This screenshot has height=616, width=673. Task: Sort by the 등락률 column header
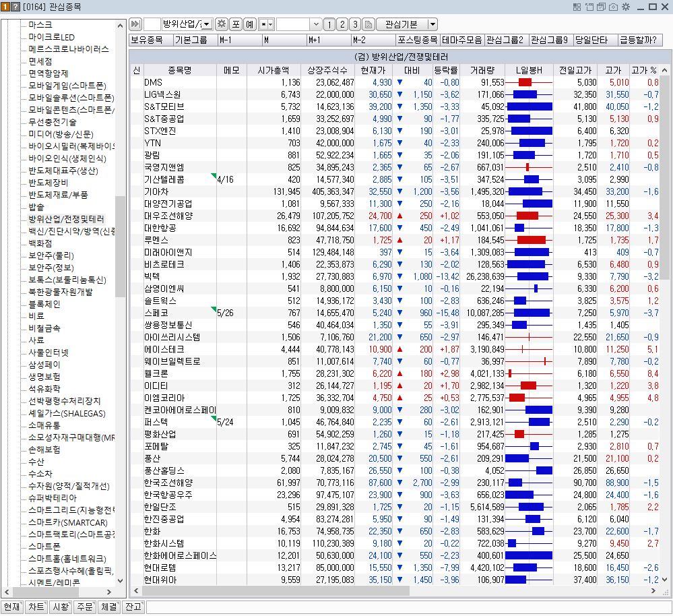[x=446, y=70]
